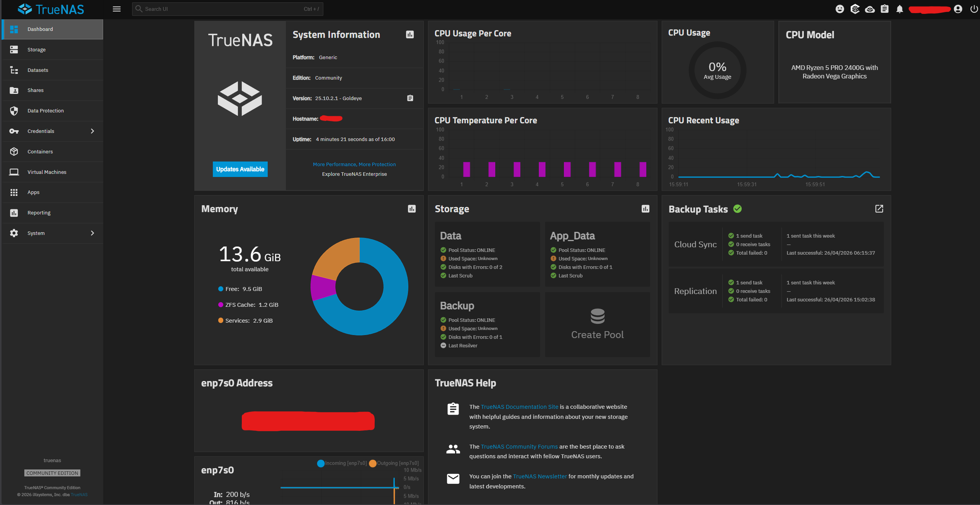980x505 pixels.
Task: Click Last successful 26/04/2026 06:15:37 text
Action: [x=831, y=253]
